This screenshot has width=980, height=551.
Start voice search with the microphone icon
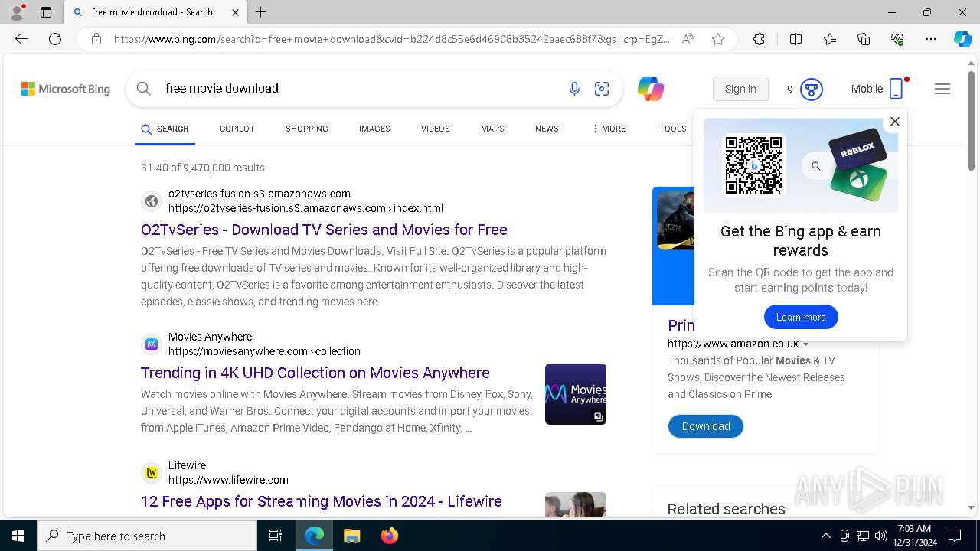[574, 89]
